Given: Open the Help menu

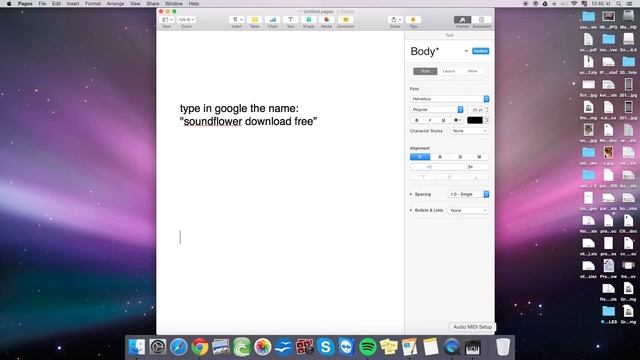Looking at the screenshot, I should coord(194,4).
